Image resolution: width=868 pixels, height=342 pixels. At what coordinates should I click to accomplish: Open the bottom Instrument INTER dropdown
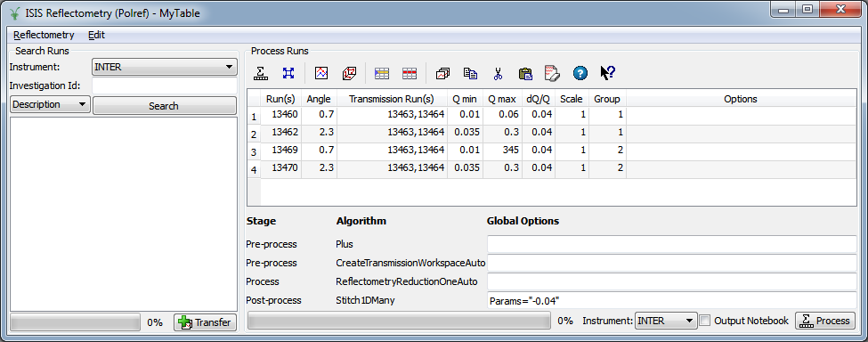tap(666, 321)
